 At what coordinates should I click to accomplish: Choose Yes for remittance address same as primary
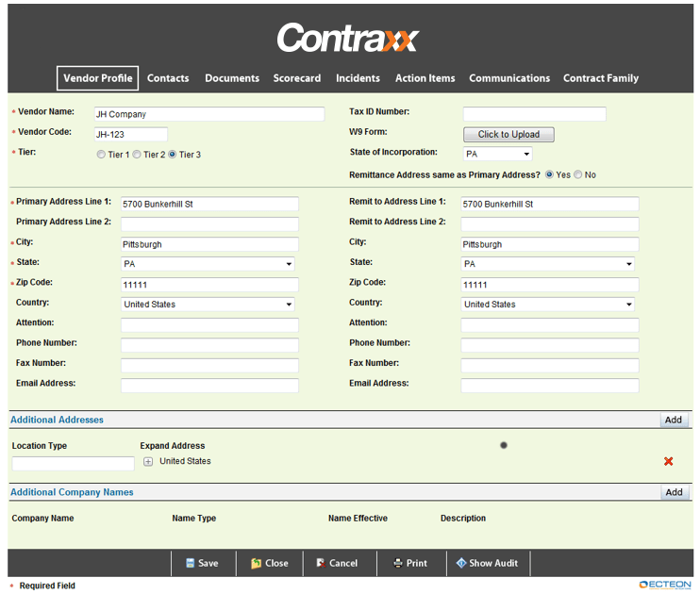[x=549, y=174]
